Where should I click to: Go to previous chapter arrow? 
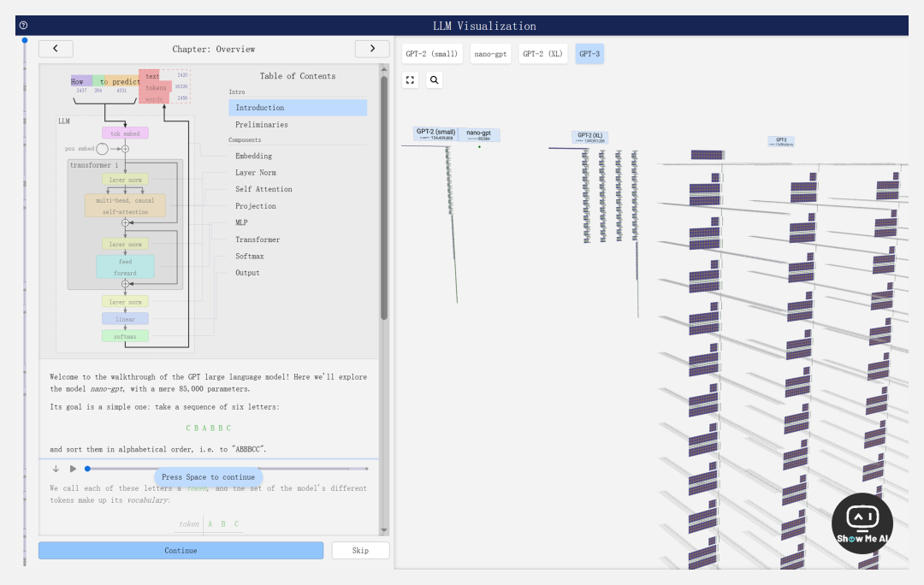[56, 49]
